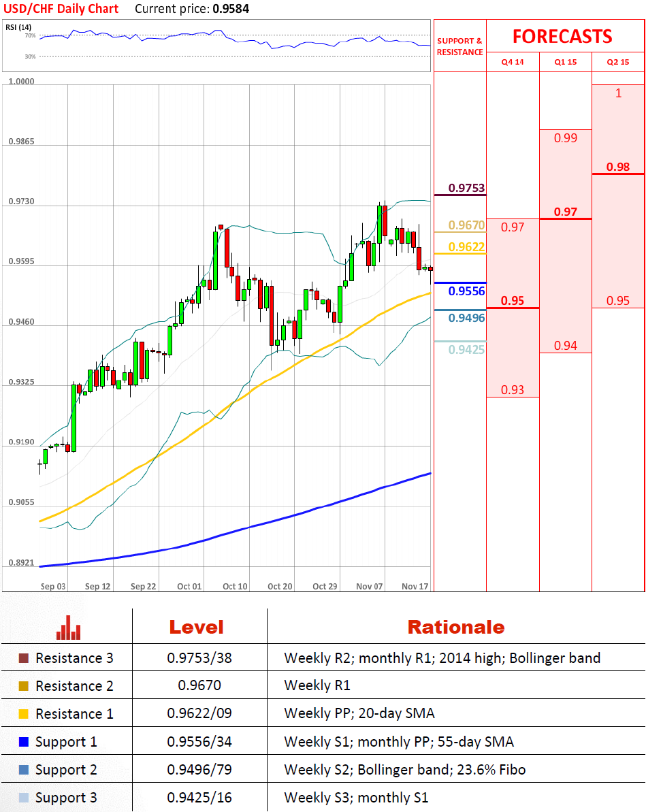This screenshot has height=812, width=646.
Task: Click the rationale 'Weekly R1'
Action: 317,685
